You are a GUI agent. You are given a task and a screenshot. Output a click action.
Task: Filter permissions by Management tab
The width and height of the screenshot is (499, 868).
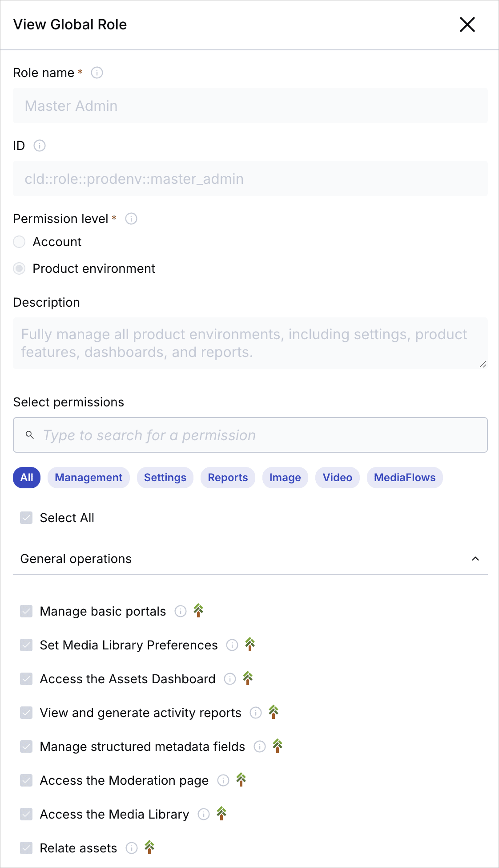tap(89, 478)
